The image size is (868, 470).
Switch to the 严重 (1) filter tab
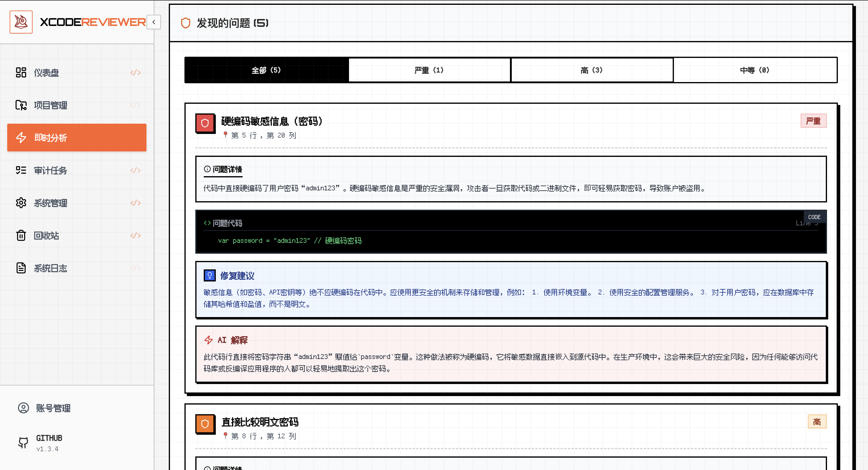(x=429, y=70)
